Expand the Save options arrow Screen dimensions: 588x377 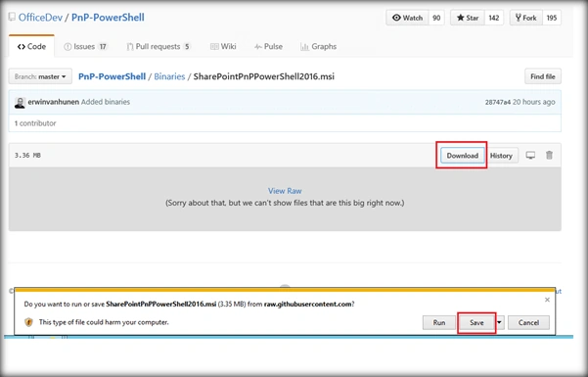pyautogui.click(x=499, y=322)
